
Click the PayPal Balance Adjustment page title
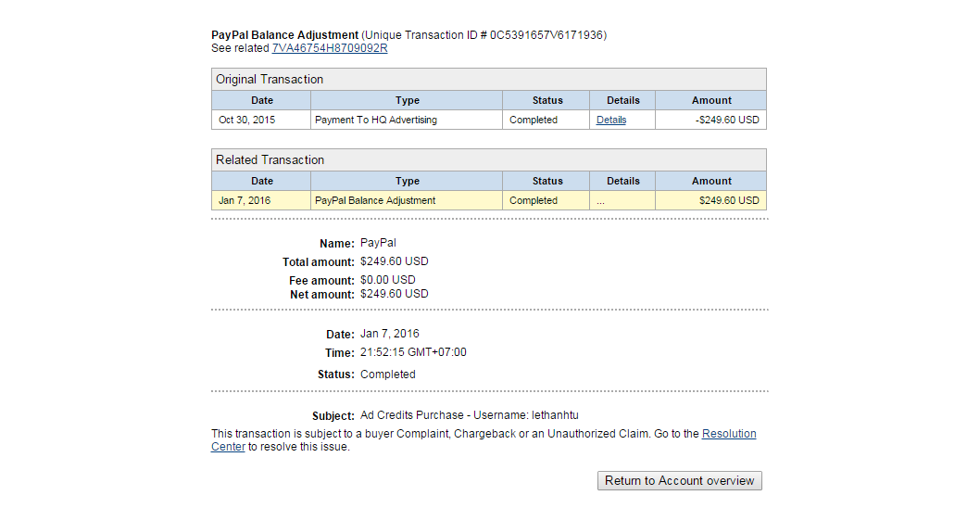click(285, 35)
